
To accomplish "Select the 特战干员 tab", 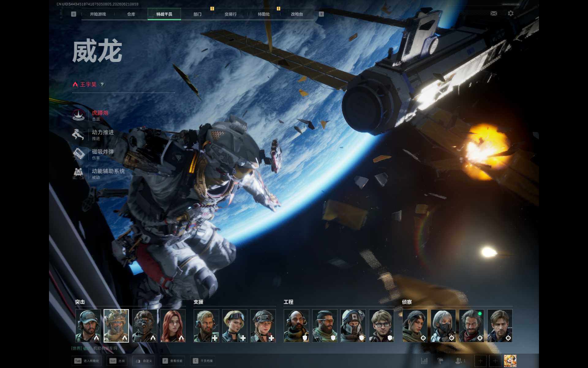I will [164, 14].
